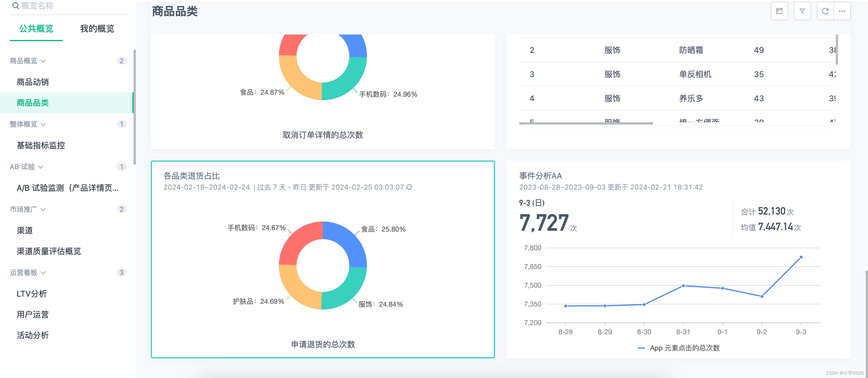
Task: Switch to the 公共概览 tab
Action: (x=36, y=29)
